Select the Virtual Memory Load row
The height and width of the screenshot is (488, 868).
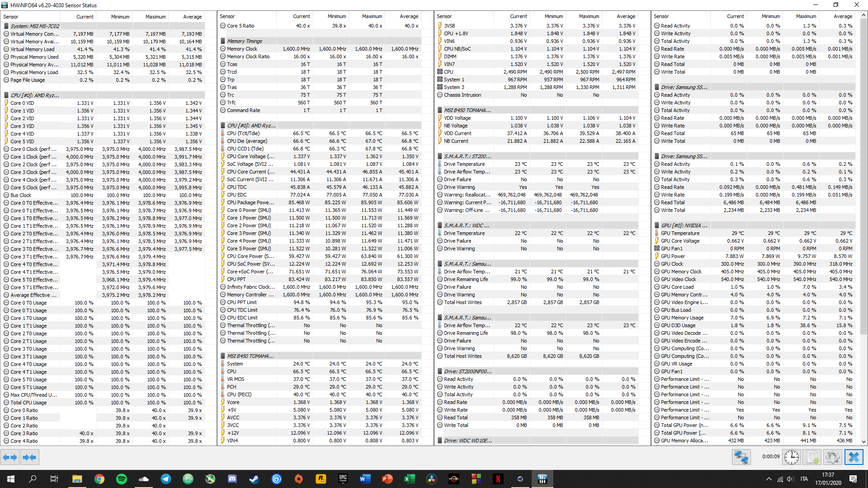(104, 49)
